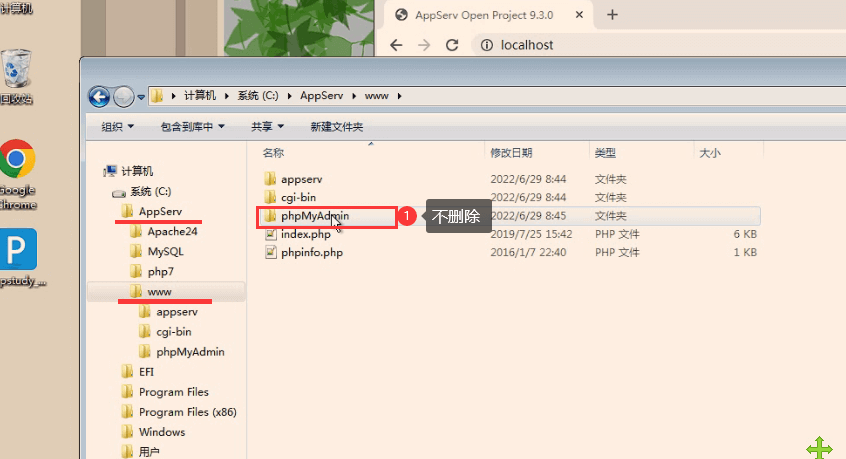The width and height of the screenshot is (846, 459).
Task: Click the Explorer forward arrow button
Action: (124, 97)
